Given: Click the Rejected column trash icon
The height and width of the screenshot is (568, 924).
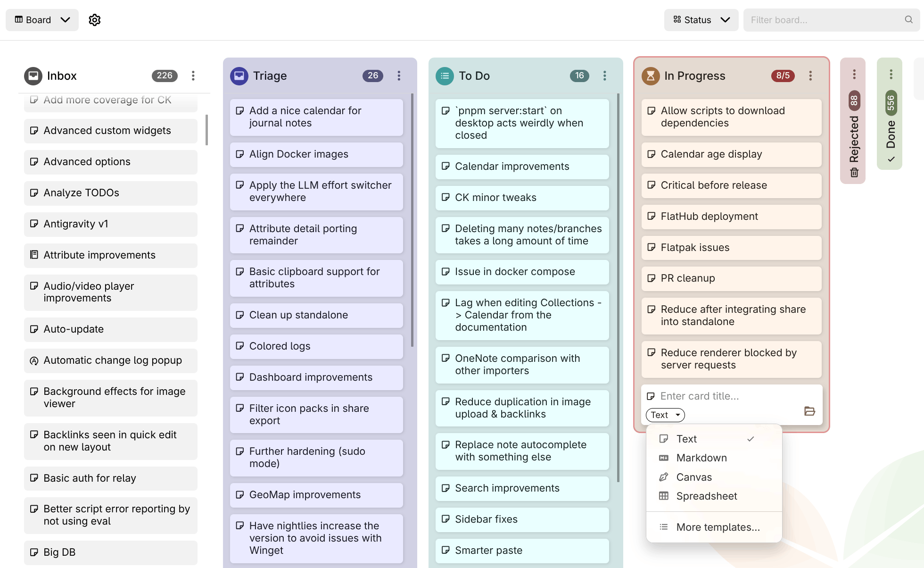Looking at the screenshot, I should tap(854, 173).
